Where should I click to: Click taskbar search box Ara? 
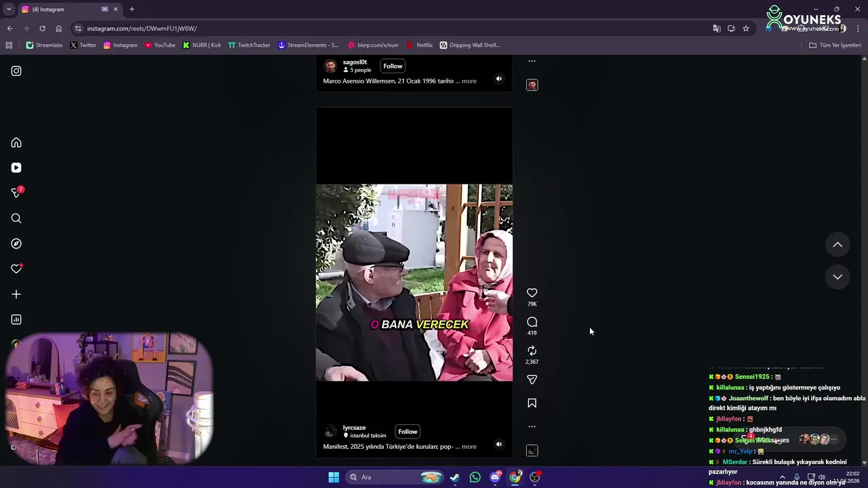(393, 477)
